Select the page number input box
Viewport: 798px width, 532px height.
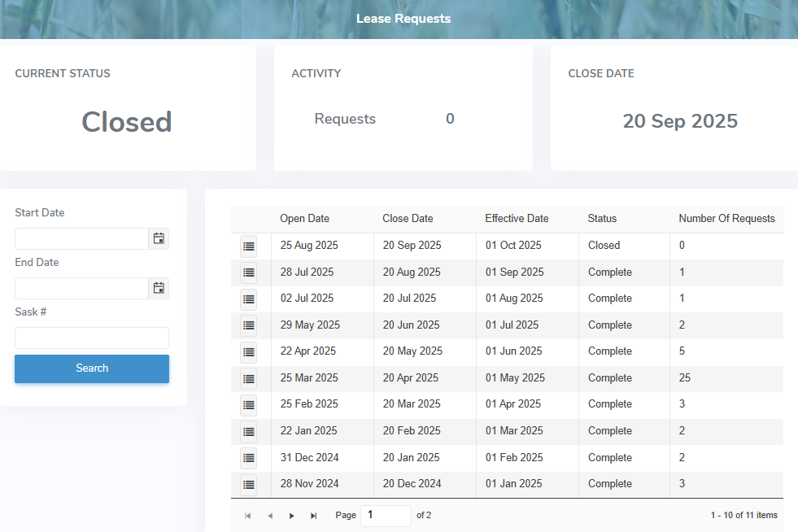click(386, 515)
